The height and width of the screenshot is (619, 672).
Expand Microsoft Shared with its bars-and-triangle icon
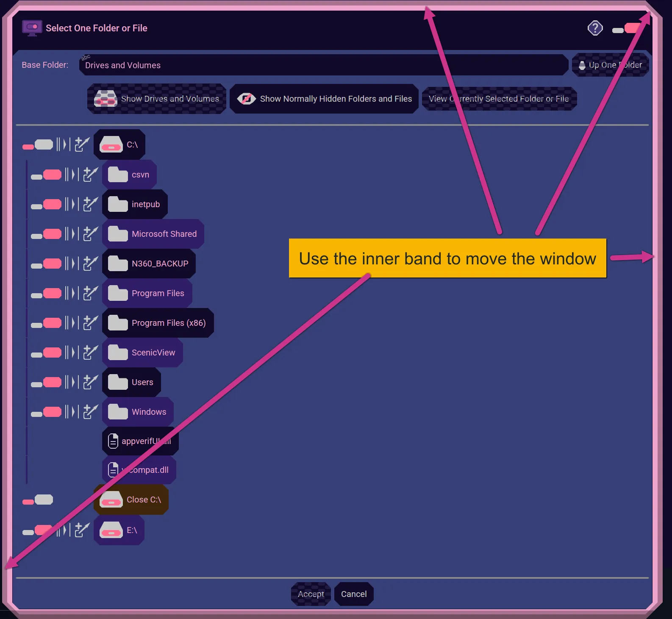[x=72, y=233]
